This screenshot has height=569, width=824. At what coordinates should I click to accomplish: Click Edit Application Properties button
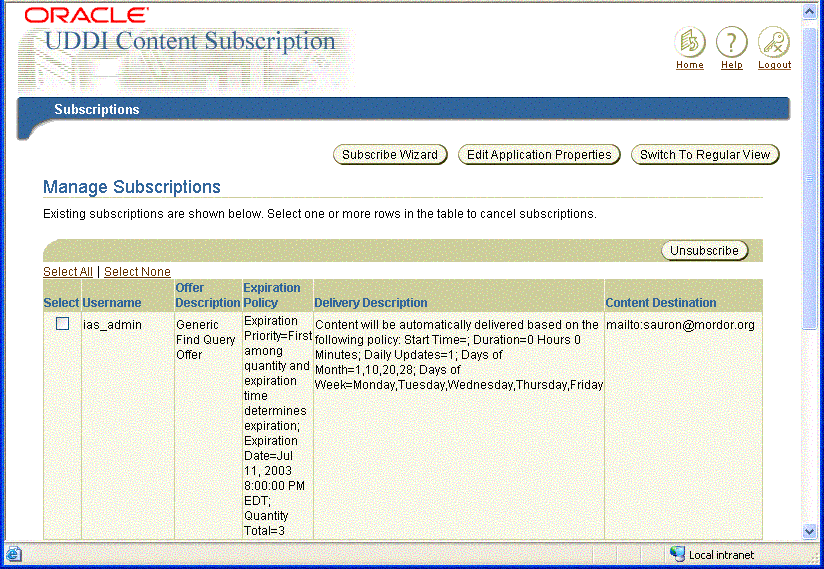(539, 154)
